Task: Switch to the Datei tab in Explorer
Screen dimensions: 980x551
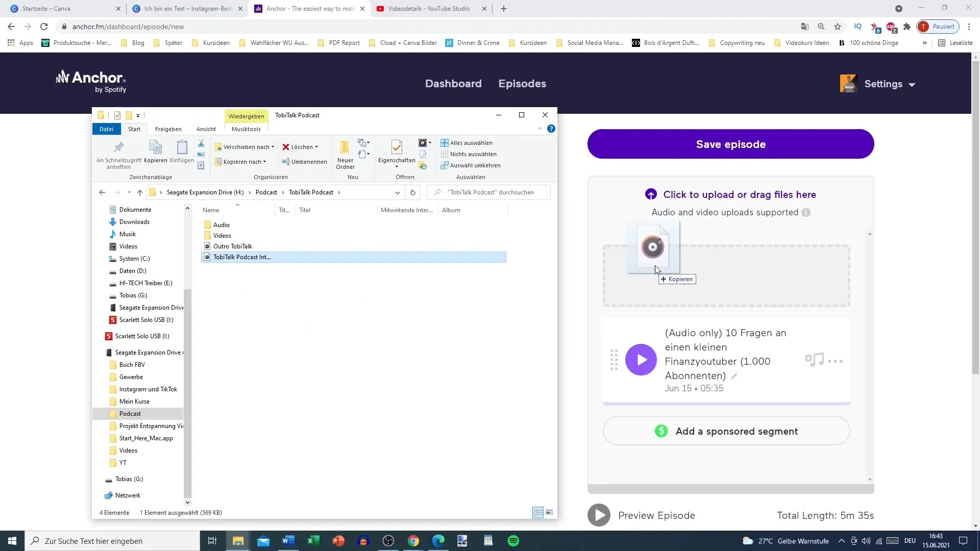Action: click(107, 129)
